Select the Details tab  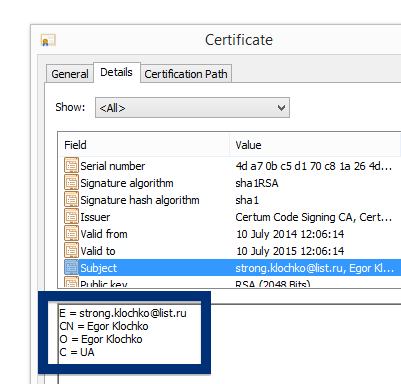pos(116,72)
